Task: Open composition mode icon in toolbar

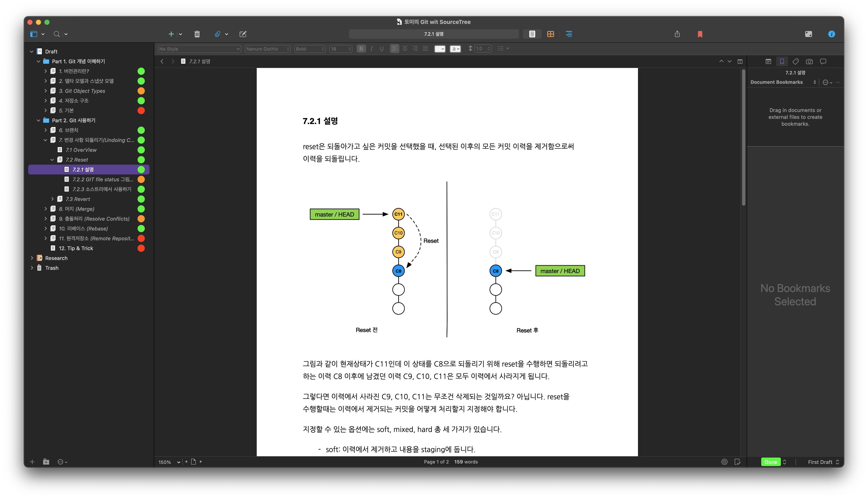Action: [808, 34]
